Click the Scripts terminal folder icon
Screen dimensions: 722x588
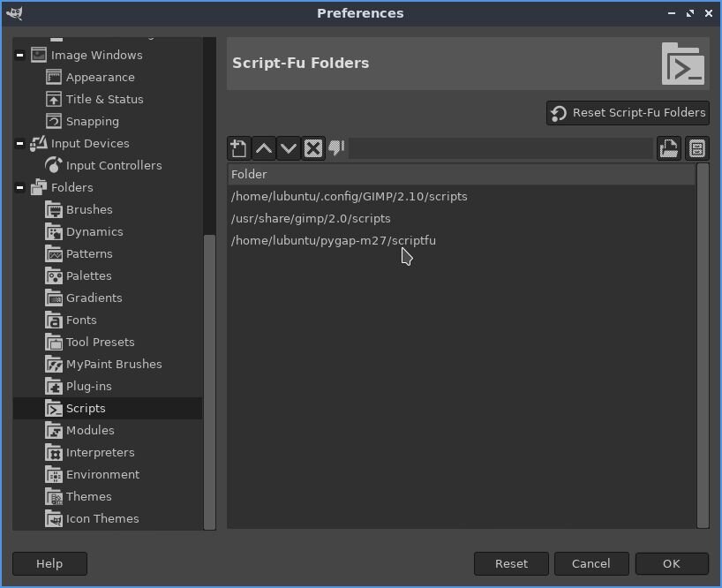(x=54, y=409)
